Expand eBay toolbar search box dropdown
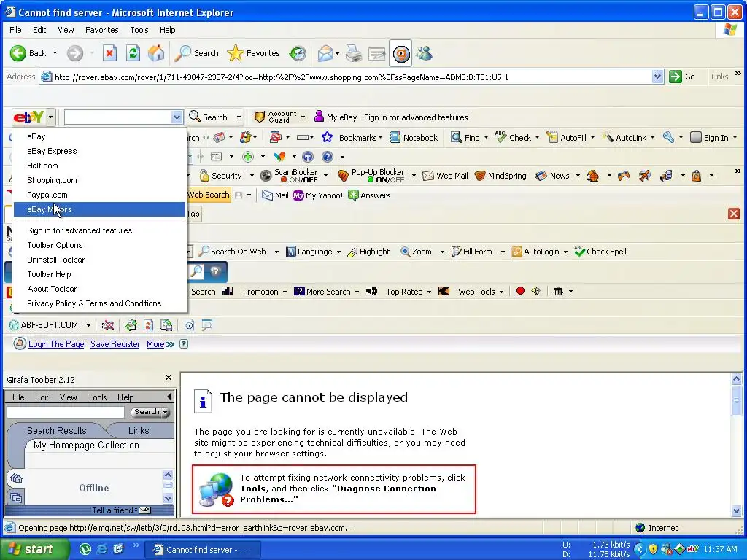The height and width of the screenshot is (560, 747). 177,117
